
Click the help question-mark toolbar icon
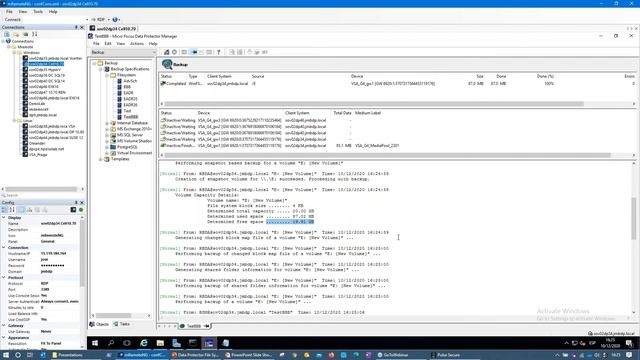coord(218,52)
